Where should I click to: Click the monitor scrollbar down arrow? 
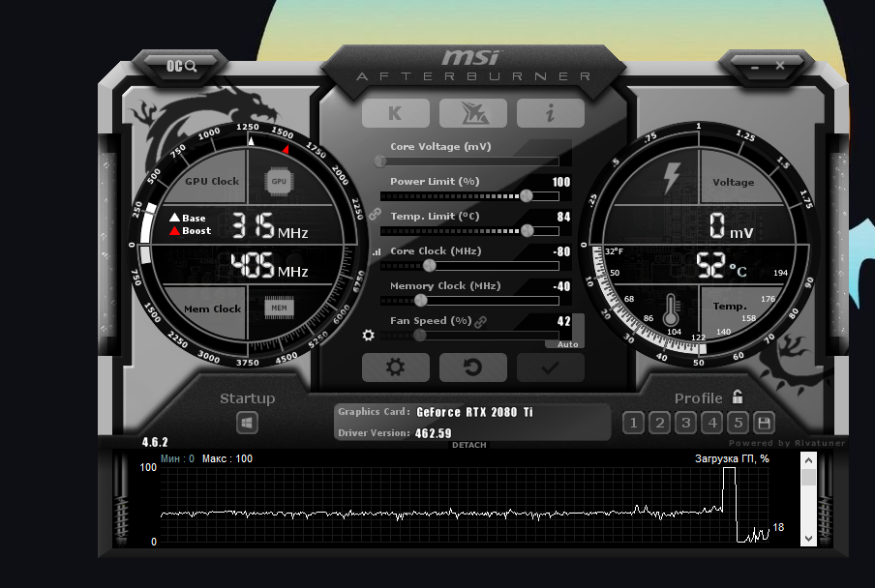pos(808,539)
